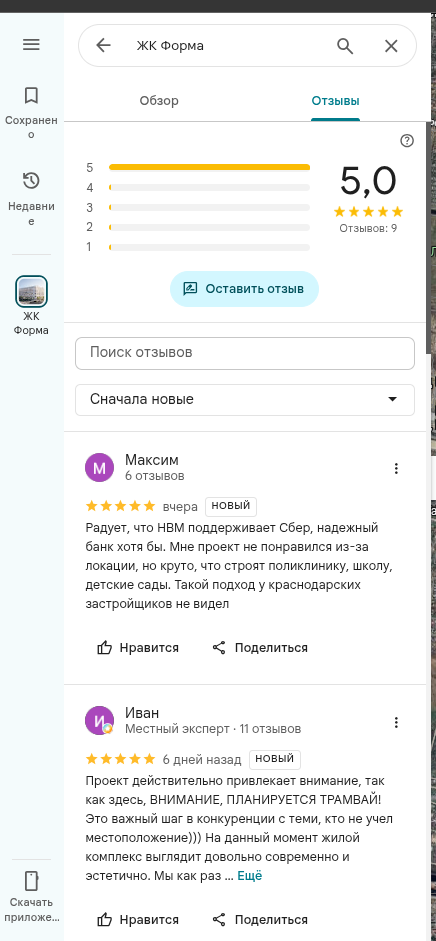The image size is (436, 941).
Task: Click the 5-star rating bar
Action: click(x=209, y=167)
